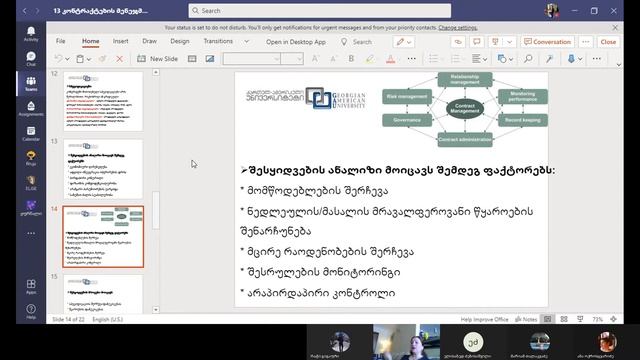Switch to the Transitions tab
Viewport: 640px width, 360px height.
click(x=218, y=41)
